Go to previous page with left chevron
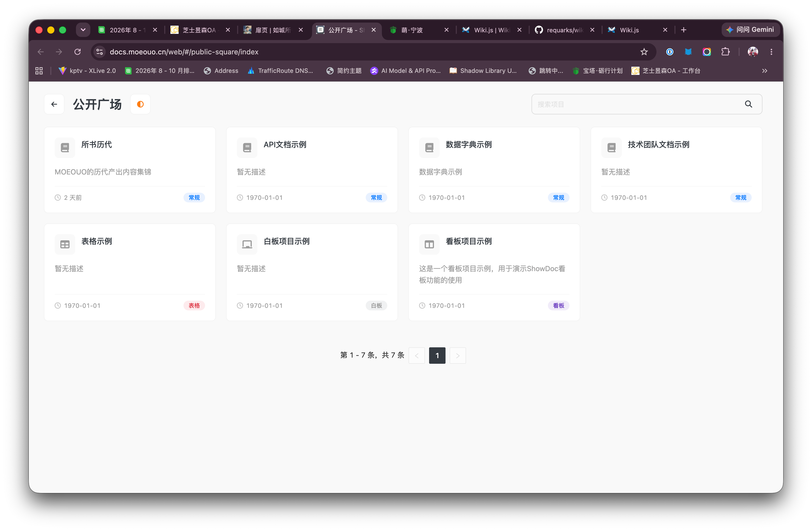 pyautogui.click(x=417, y=355)
